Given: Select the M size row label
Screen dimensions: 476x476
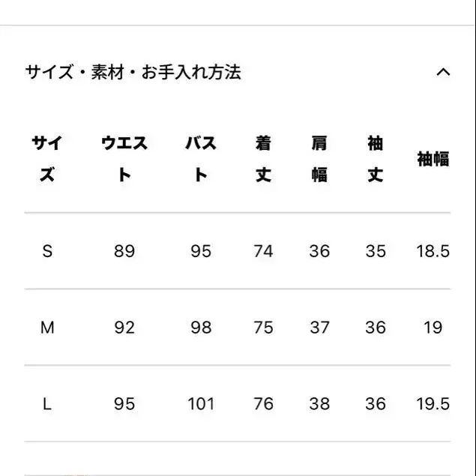Looking at the screenshot, I should (47, 328).
